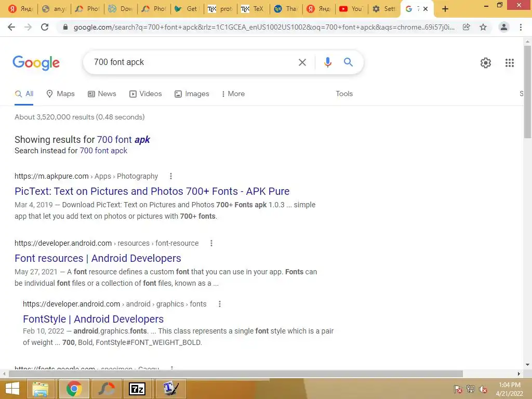Expand the More search filters menu
Image resolution: width=532 pixels, height=399 pixels.
[233, 94]
